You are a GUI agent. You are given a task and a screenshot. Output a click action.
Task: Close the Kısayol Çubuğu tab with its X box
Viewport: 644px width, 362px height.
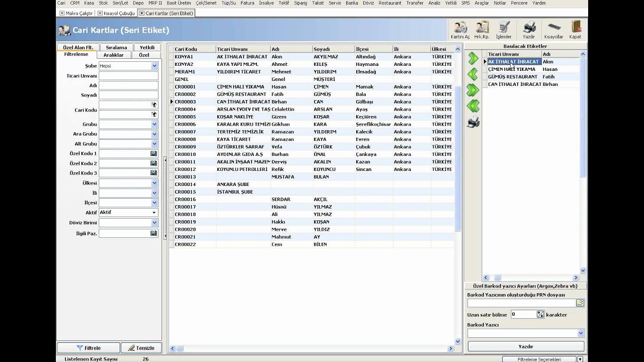100,13
